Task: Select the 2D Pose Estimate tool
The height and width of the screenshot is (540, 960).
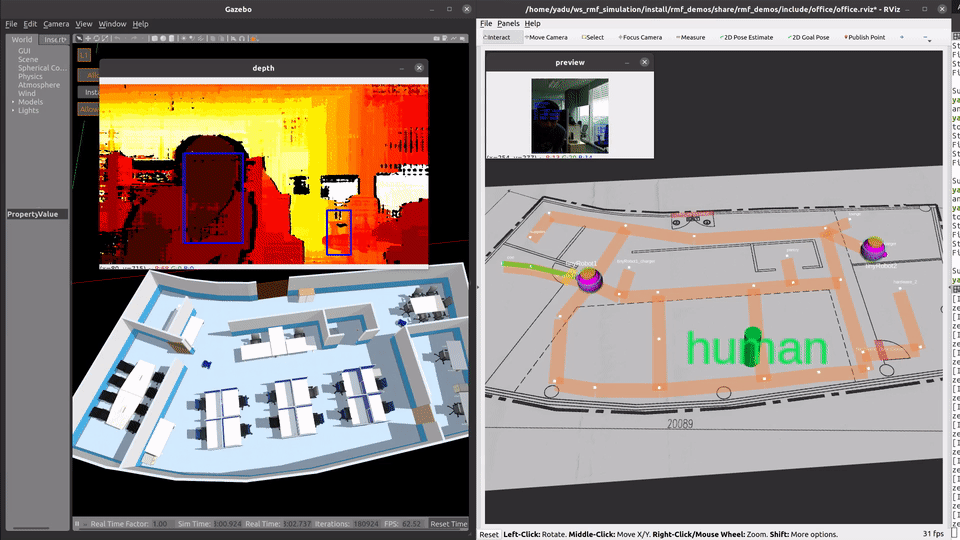Action: (746, 37)
